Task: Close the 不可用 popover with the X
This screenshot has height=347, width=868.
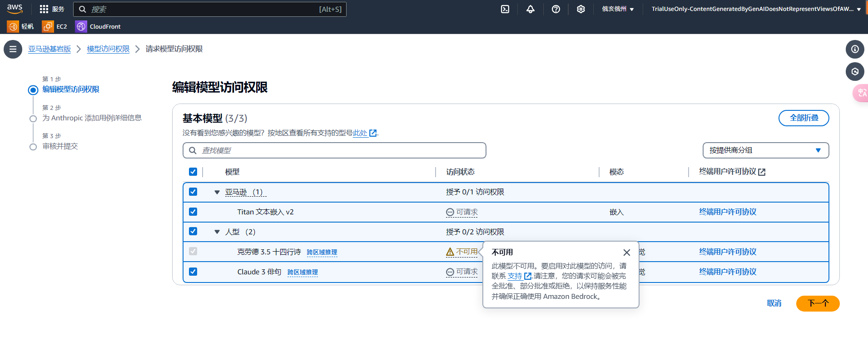Action: tap(627, 253)
